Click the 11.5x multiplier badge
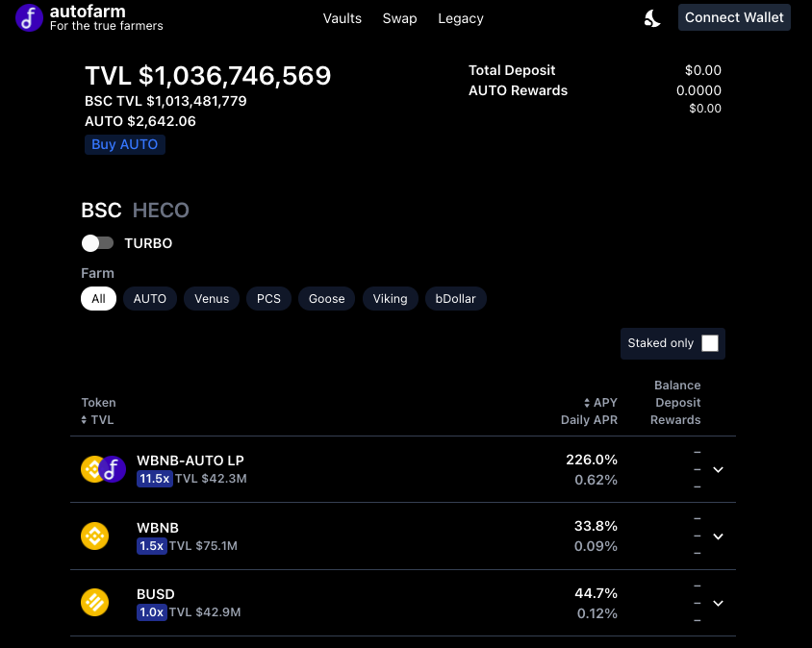This screenshot has width=812, height=648. click(154, 479)
